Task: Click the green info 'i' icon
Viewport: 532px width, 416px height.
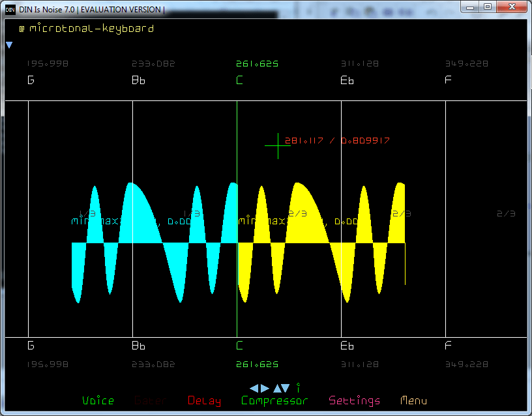Action: pyautogui.click(x=298, y=388)
